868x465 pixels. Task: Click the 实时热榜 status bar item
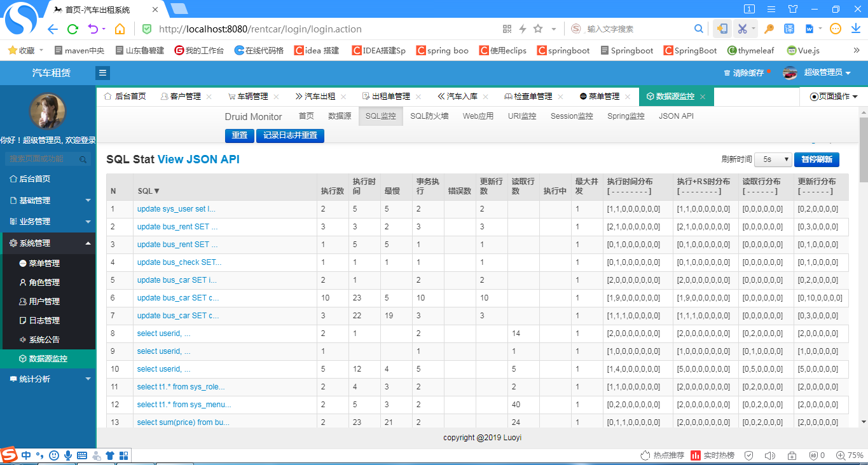pyautogui.click(x=713, y=455)
